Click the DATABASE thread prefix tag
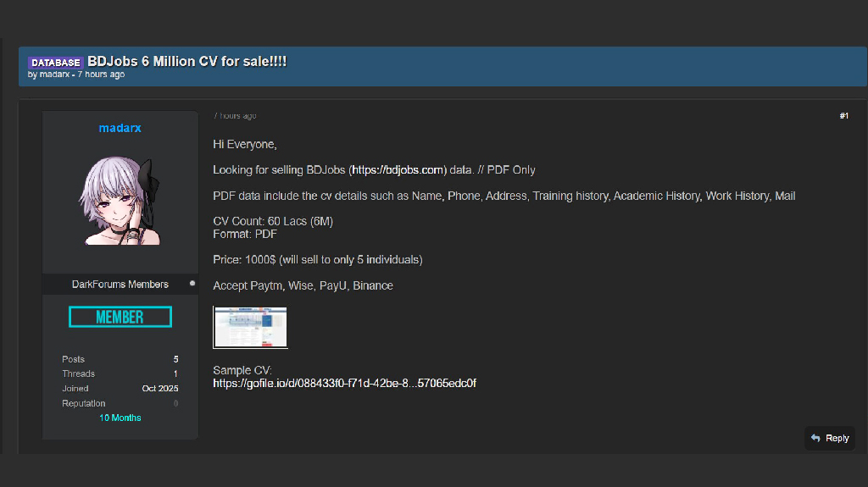This screenshot has width=868, height=487. [55, 63]
